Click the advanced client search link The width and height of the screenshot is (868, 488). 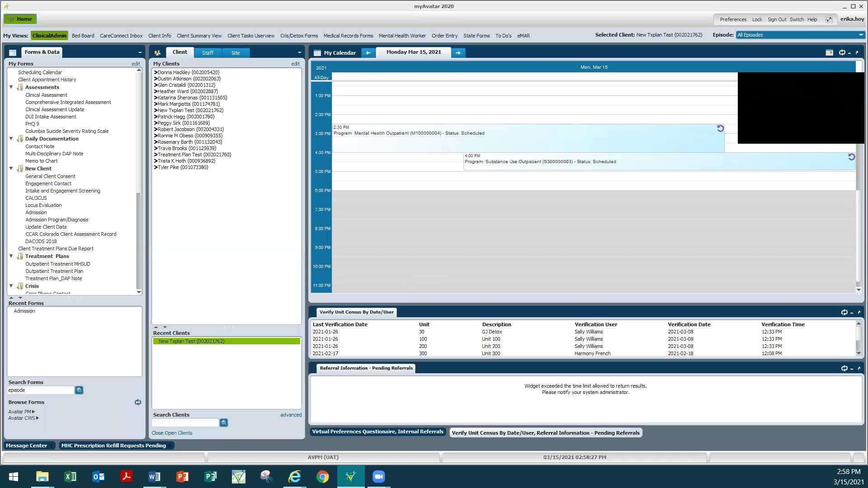(291, 414)
